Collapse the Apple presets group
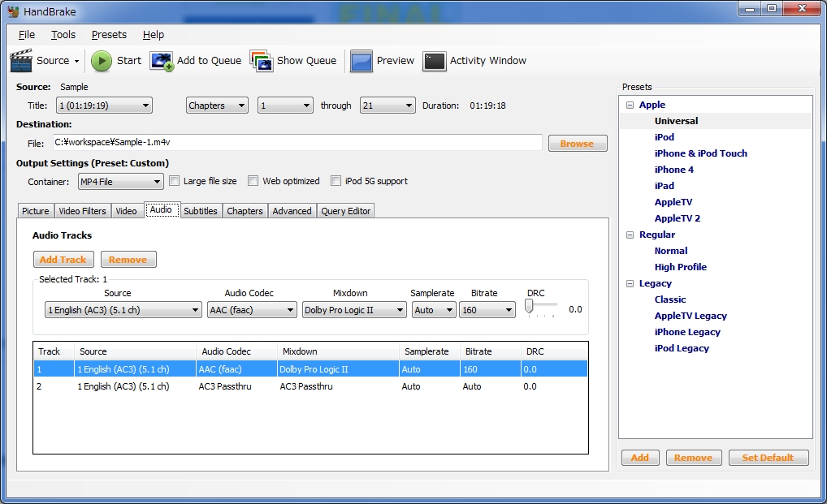The image size is (827, 504). [x=630, y=105]
